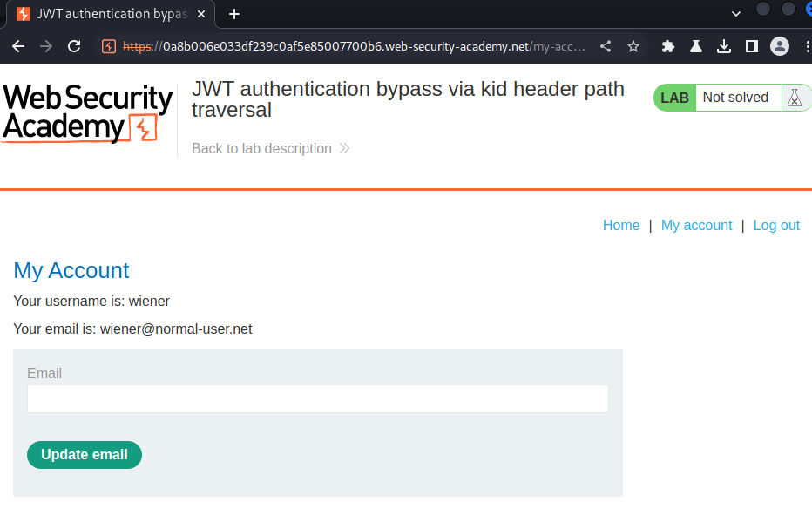Click the 'Not solved' status text
Viewport: 812px width, 516px height.
point(735,98)
